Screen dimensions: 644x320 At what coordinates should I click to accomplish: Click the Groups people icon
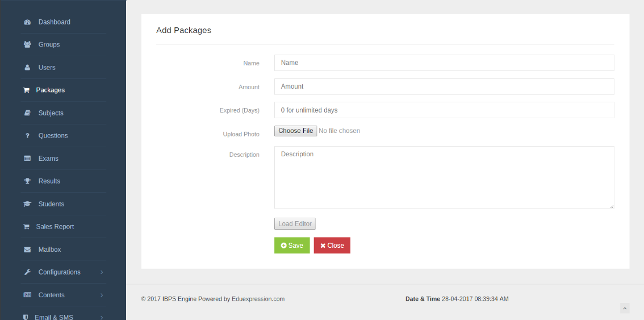[27, 45]
